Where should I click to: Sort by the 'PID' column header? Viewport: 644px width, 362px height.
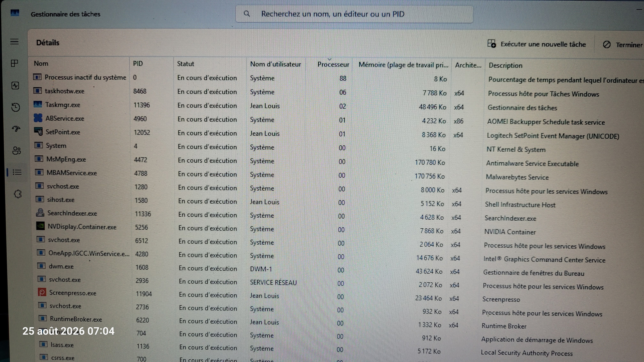tap(138, 63)
